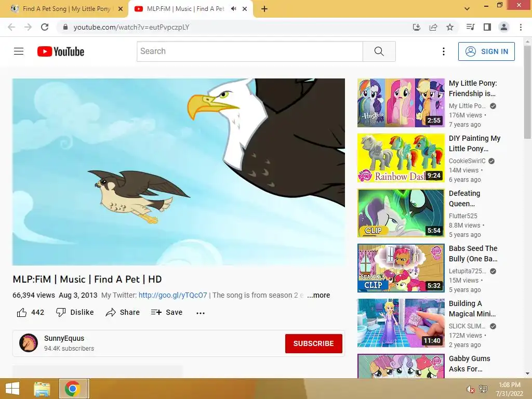
Task: Open the taskbar clock 1:08 PM
Action: pyautogui.click(x=509, y=389)
